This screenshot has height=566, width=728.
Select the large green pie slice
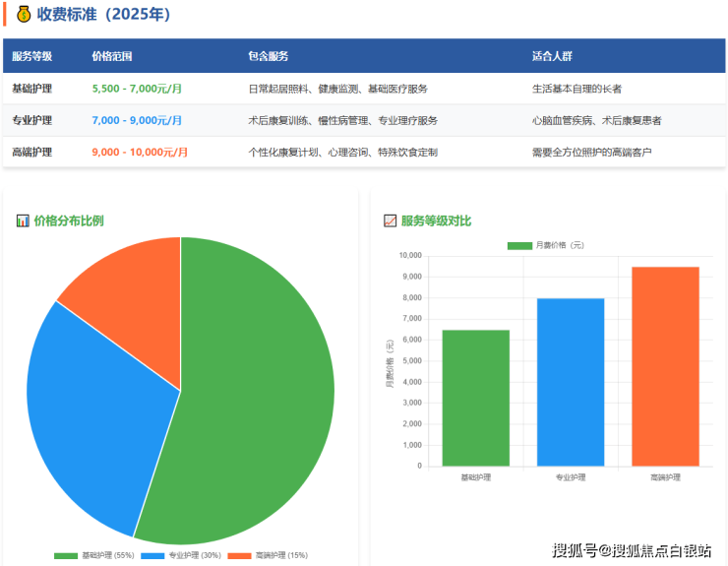click(x=256, y=413)
